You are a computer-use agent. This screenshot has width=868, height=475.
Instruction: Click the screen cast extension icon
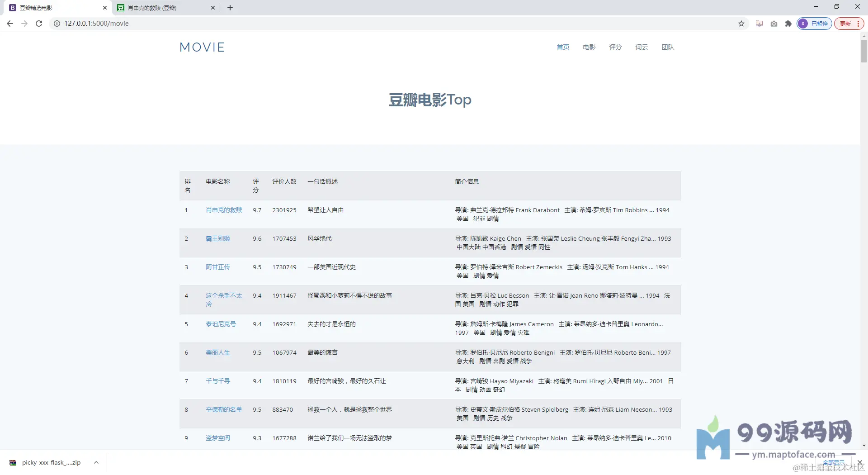(x=759, y=24)
